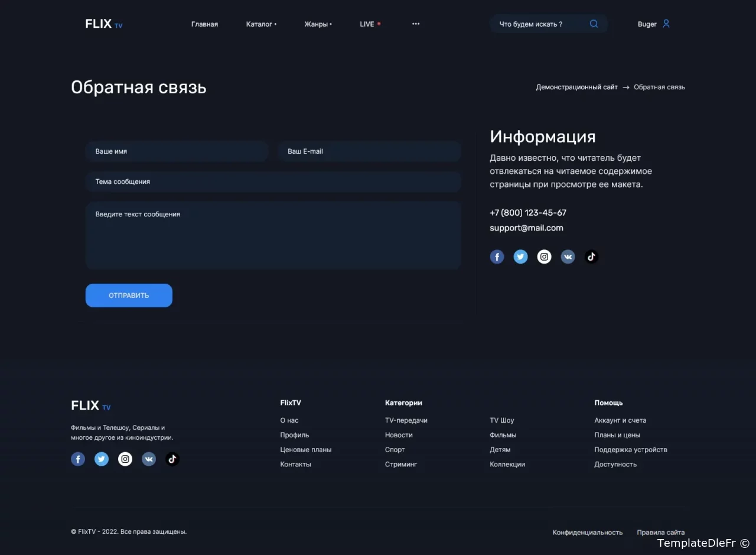Focus the Ваше имя input field
This screenshot has height=555, width=756.
click(177, 151)
